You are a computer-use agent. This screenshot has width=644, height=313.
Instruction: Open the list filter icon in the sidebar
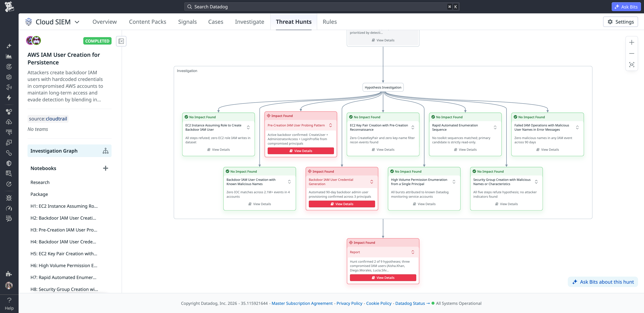coord(9,132)
